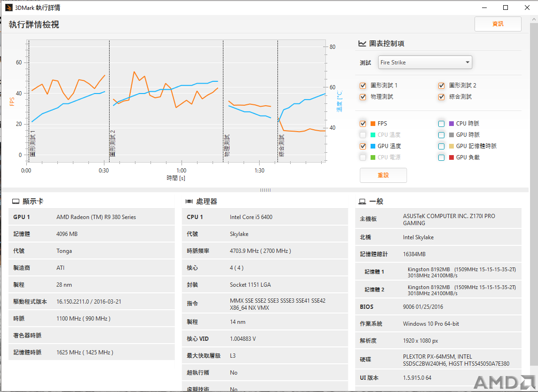Screen dimensions: 538x392
Task: Click the 3DMark logo icon in title bar
Action: [9, 8]
